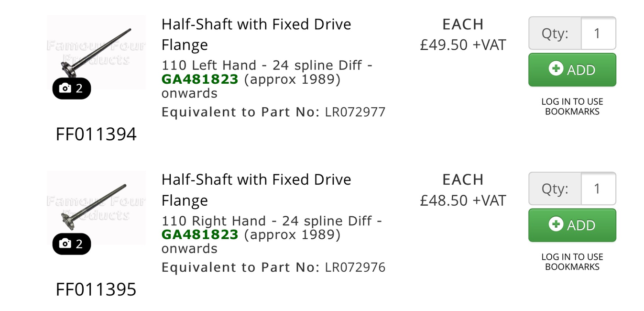Open photo gallery badge for FF011395
644x311 pixels.
pos(71,244)
